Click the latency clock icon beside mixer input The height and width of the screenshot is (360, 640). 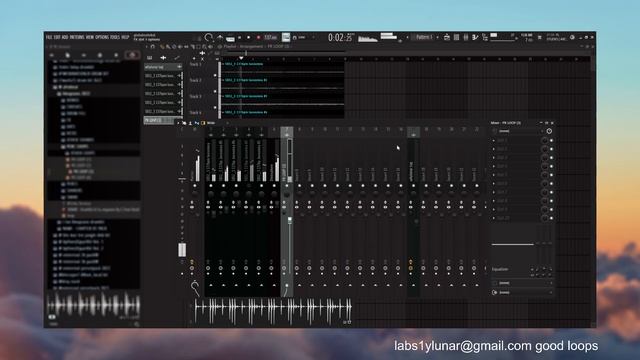click(x=549, y=131)
